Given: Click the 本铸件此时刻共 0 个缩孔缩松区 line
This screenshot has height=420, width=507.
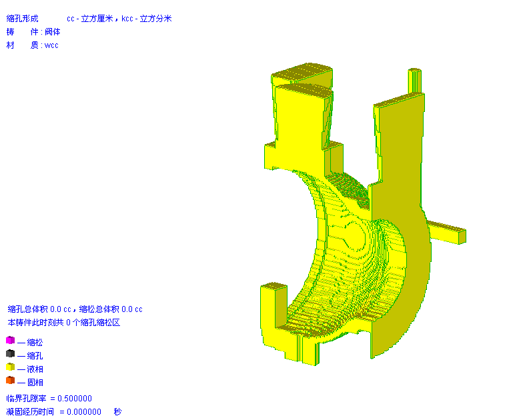Looking at the screenshot, I should (63, 323).
